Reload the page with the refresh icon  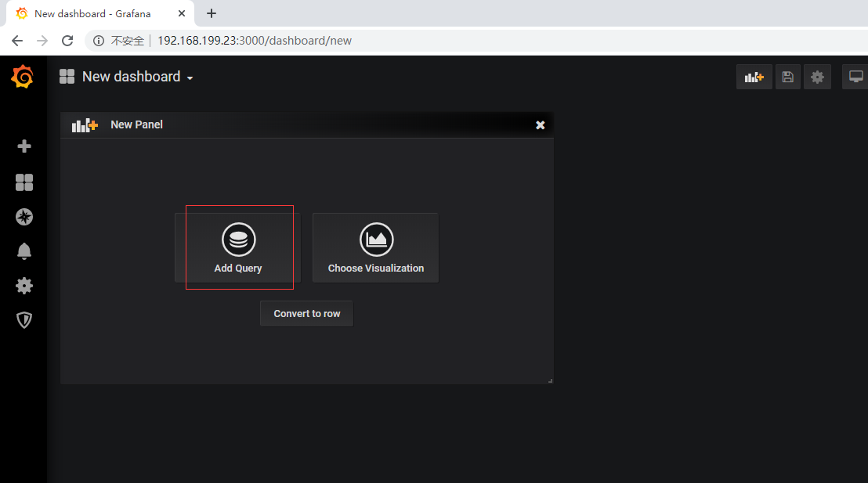(67, 41)
